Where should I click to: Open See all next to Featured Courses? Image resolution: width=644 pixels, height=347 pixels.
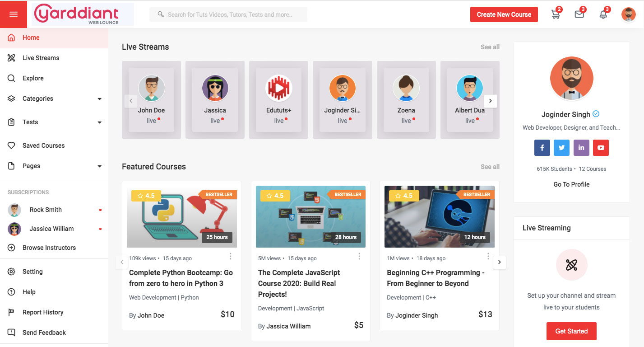pyautogui.click(x=490, y=166)
